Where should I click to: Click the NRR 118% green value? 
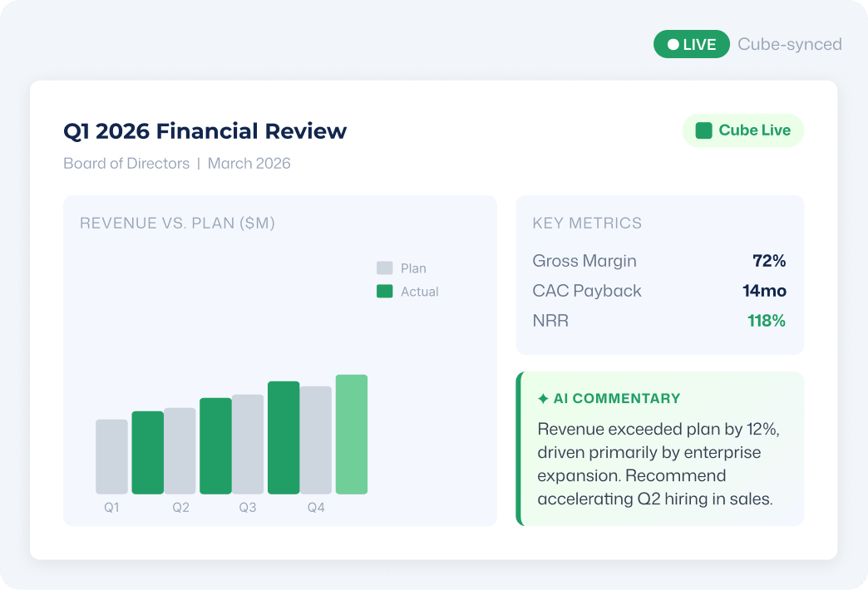coord(767,321)
